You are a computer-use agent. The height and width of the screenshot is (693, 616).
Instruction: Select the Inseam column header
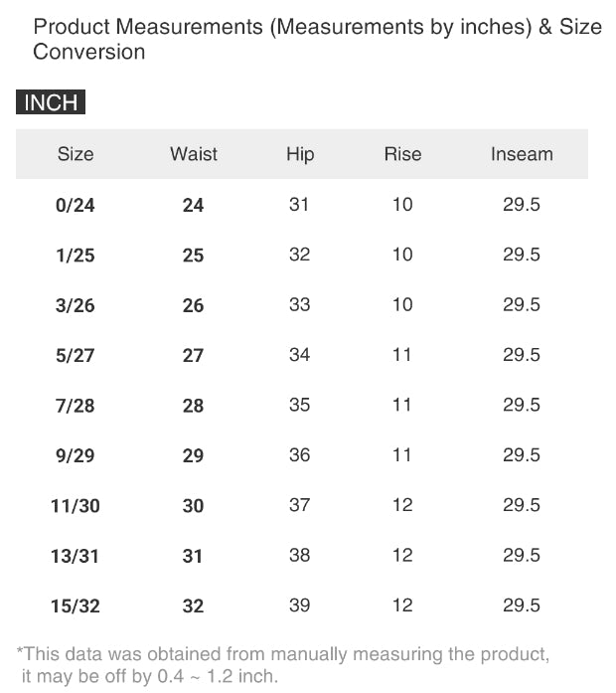pyautogui.click(x=522, y=154)
